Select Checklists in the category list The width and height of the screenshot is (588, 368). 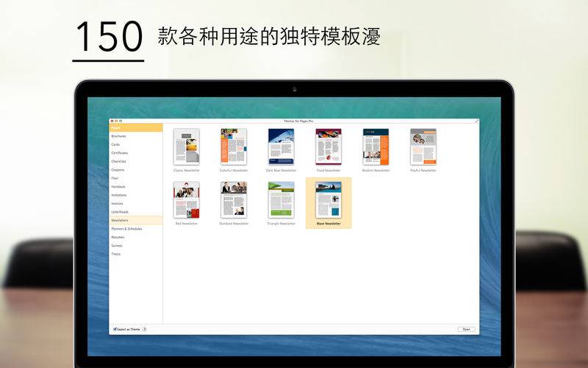coord(136,161)
